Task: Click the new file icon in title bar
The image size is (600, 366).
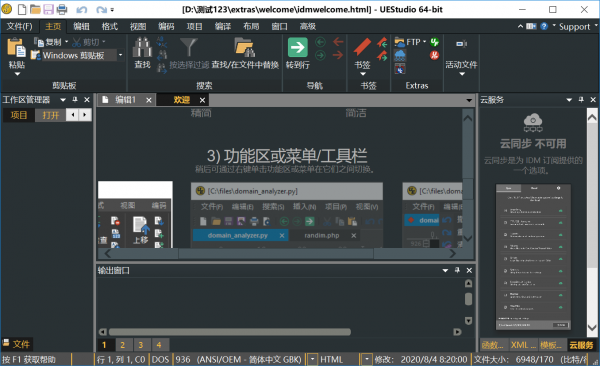Action: click(x=22, y=9)
